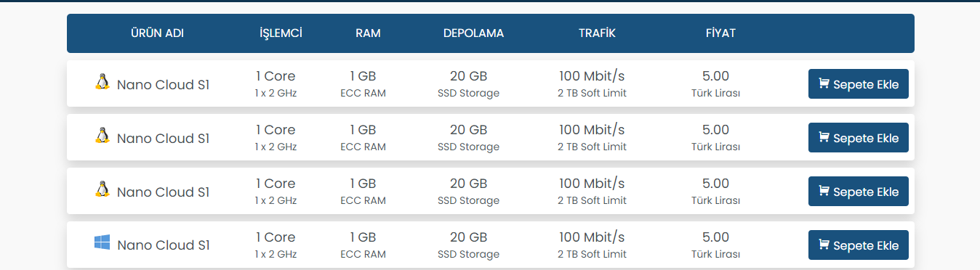This screenshot has width=980, height=270.
Task: Click the Windows logo icon beside Nano Cloud S1
Action: [102, 242]
